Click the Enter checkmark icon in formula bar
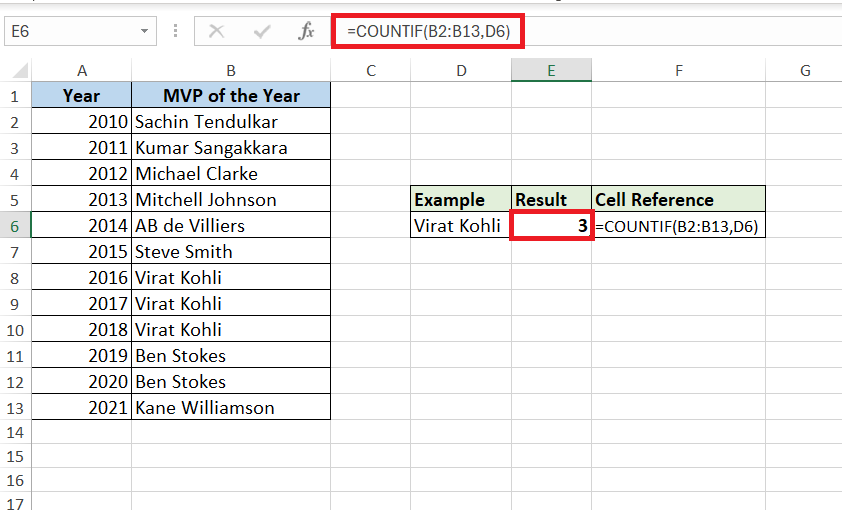The width and height of the screenshot is (842, 510). point(262,32)
